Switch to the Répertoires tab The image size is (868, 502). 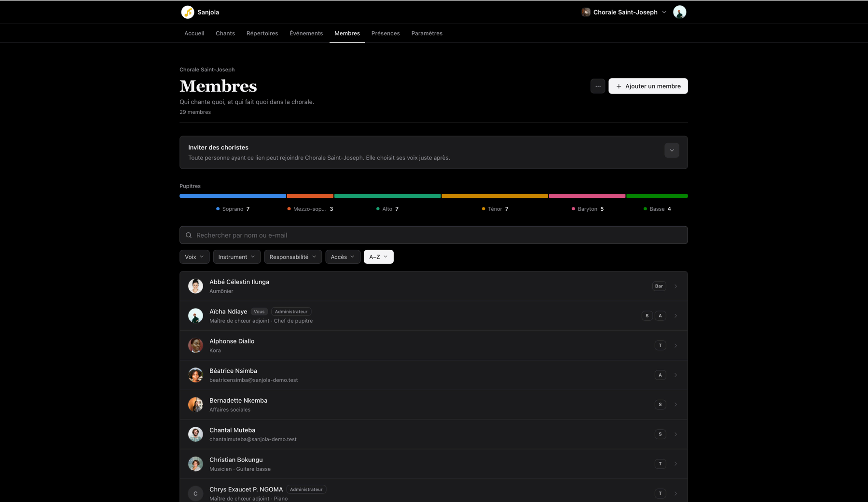coord(262,33)
